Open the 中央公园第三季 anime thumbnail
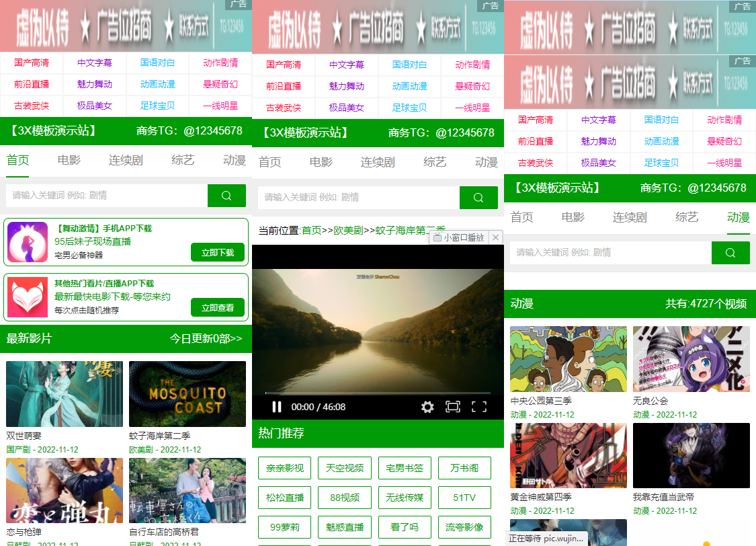Viewport: 756px width, 546px height. (569, 359)
